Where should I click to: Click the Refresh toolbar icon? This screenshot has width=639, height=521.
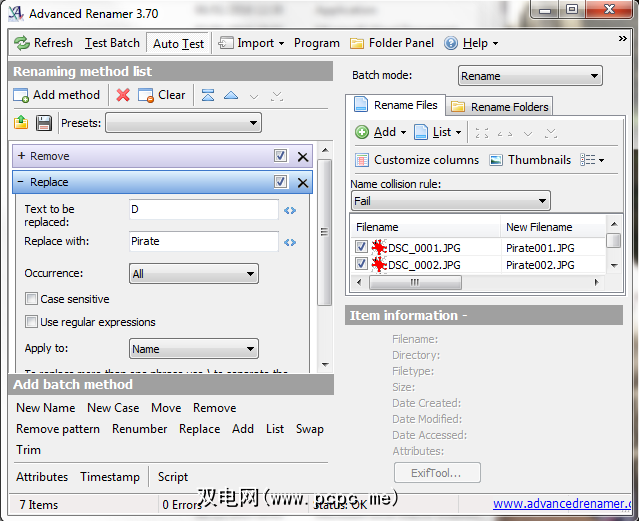tap(22, 43)
